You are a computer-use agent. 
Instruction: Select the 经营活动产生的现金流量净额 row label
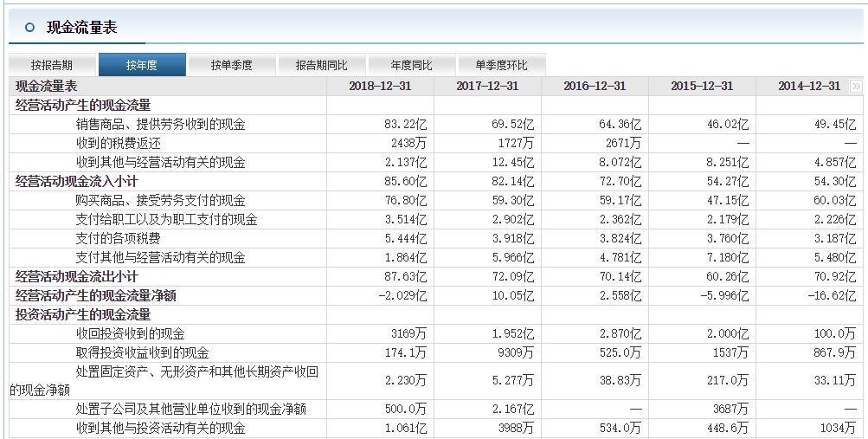coord(96,295)
